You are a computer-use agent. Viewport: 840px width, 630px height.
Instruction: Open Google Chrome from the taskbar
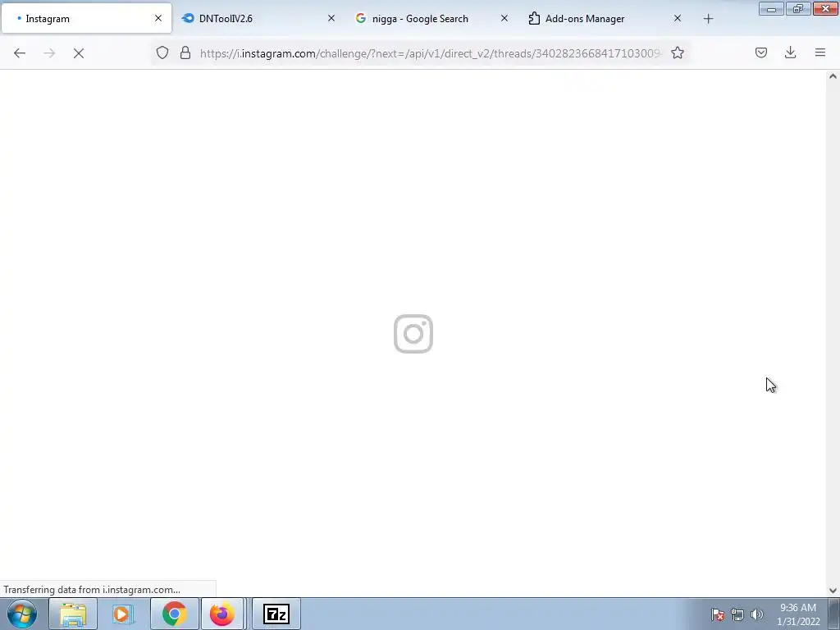[174, 614]
